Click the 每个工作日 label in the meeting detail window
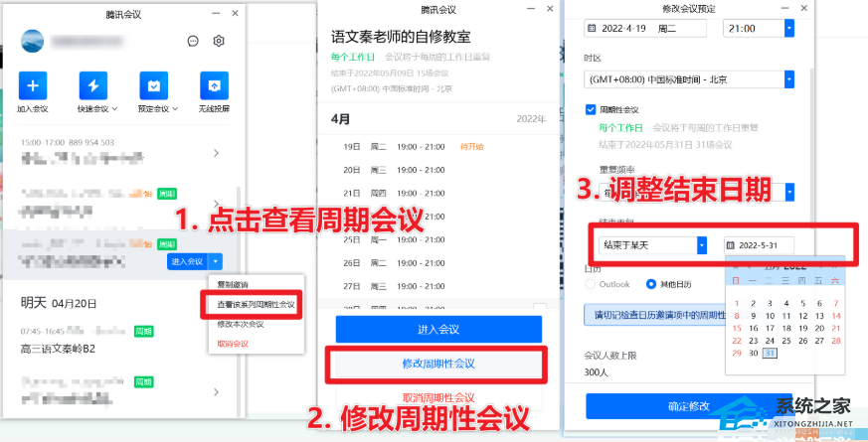The height and width of the screenshot is (442, 868). click(353, 57)
